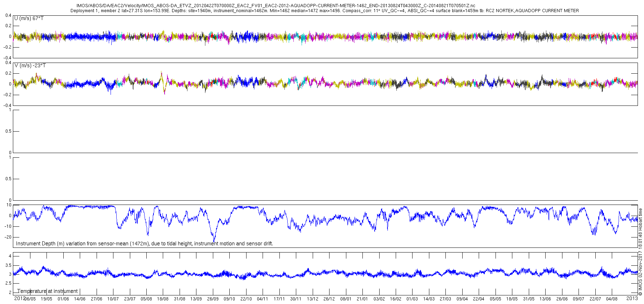Click the -20 tick on depth variation axis
Screen dimensions: 644x304
pos(8,237)
